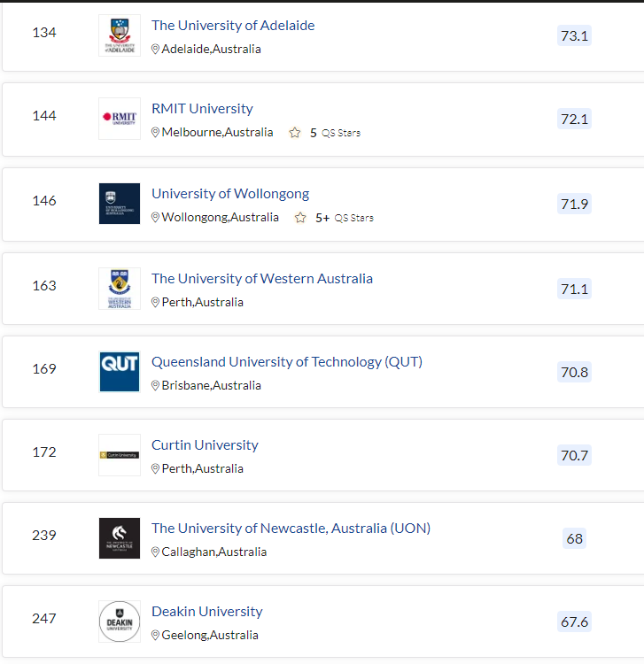Open the Deakin University link
Screen dimensions: 644x664
coord(206,612)
